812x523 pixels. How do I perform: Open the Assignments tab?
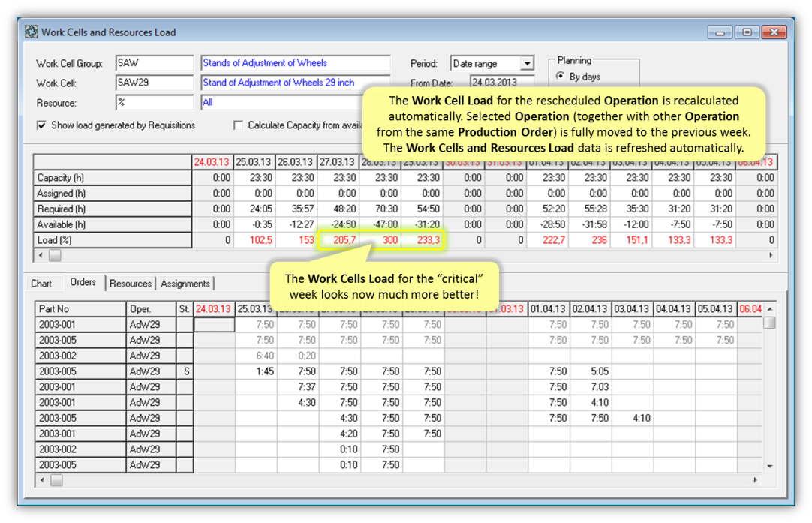pos(185,284)
